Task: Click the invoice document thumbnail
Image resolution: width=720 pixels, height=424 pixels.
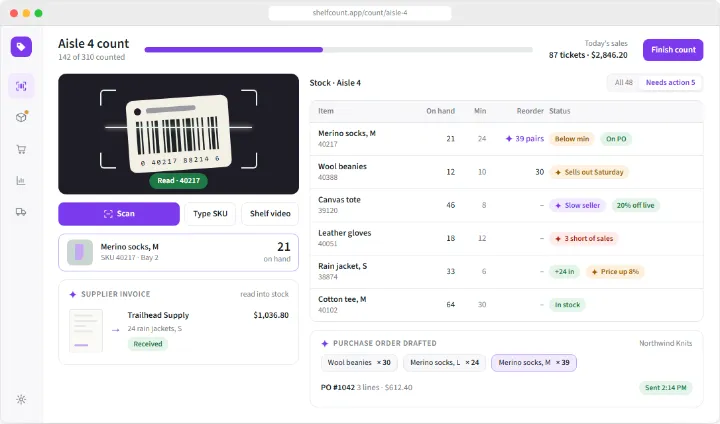Action: (x=85, y=331)
